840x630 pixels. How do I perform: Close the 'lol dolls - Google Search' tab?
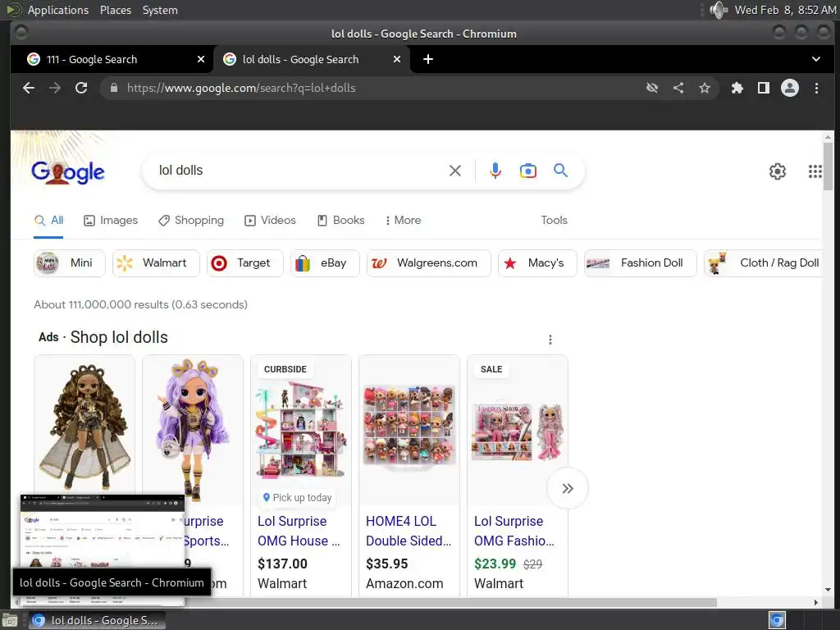pos(397,59)
